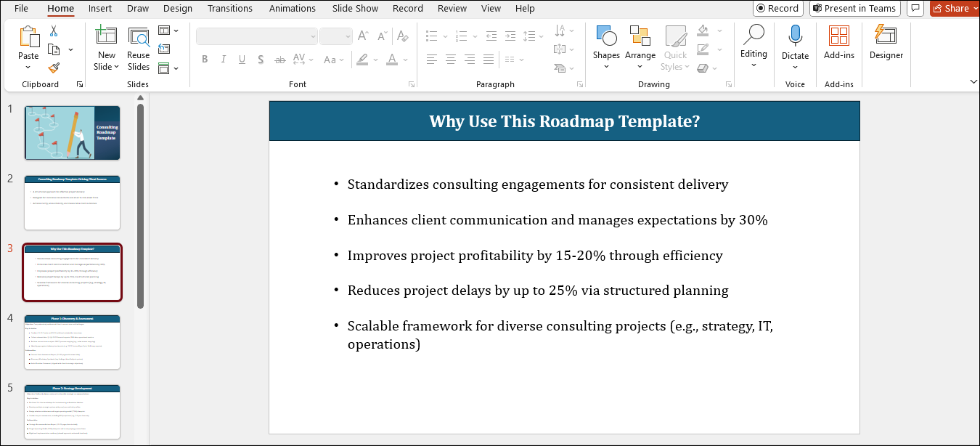Open the Editing magnifier menu

coord(754,45)
